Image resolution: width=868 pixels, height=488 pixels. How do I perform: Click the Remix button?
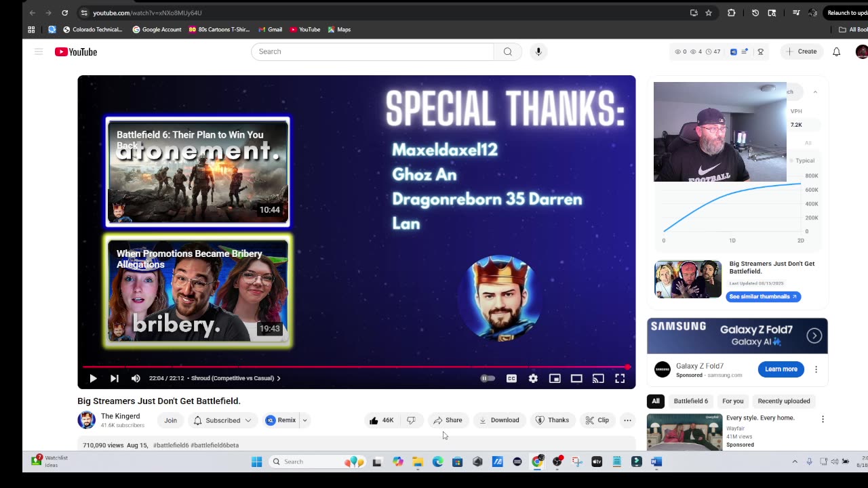point(281,420)
